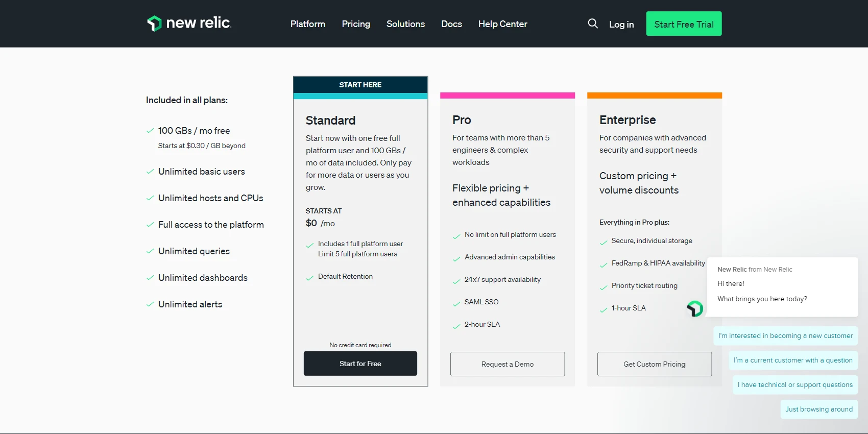868x434 pixels.
Task: Open the Pricing menu item
Action: (356, 24)
